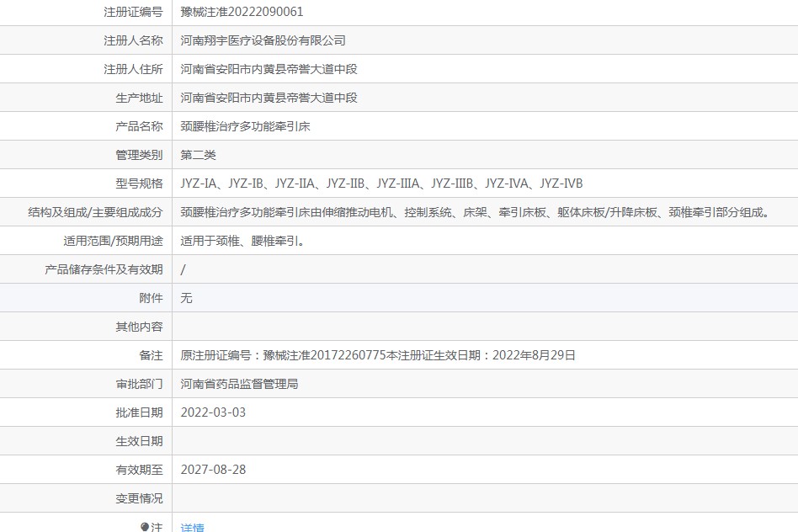Screen dimensions: 798x532
Task: Click the 管理类别 label
Action: 140,155
